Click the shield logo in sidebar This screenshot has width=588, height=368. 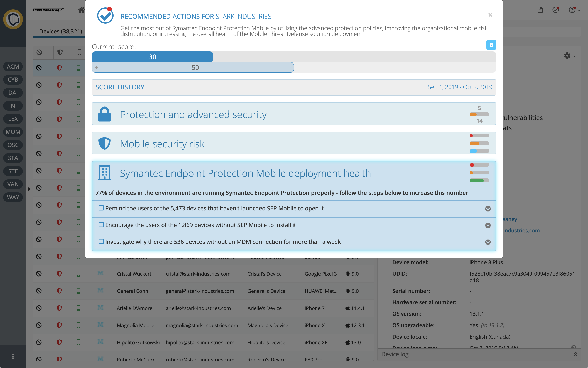[13, 19]
